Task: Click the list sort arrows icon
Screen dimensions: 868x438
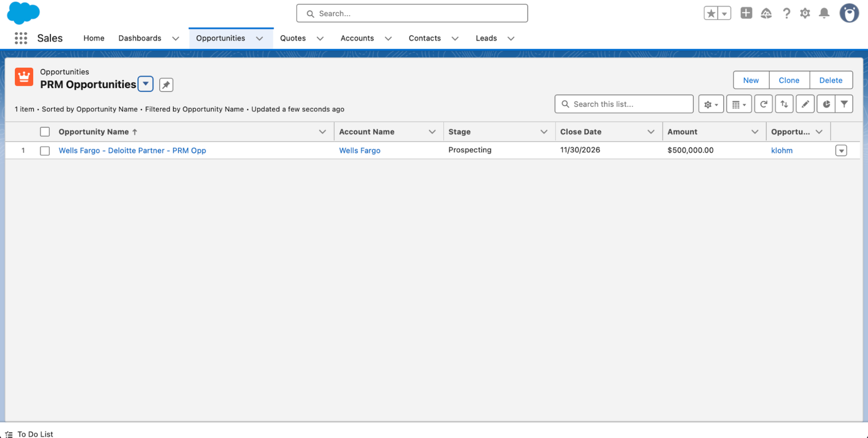Action: tap(784, 104)
